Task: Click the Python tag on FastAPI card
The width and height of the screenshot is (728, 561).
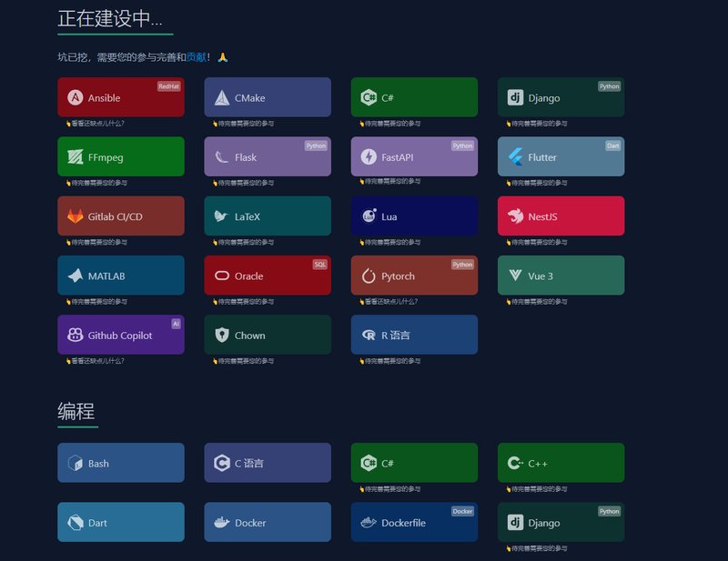Action: tap(463, 145)
